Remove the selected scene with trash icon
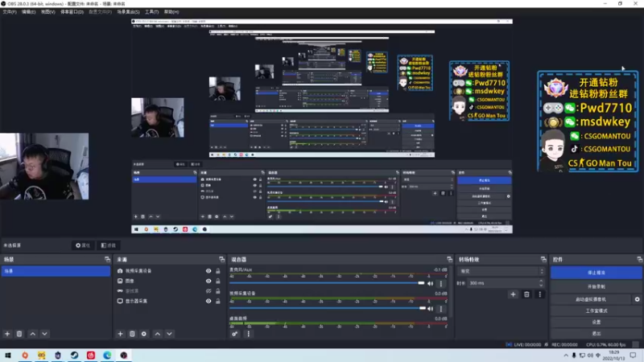 [x=19, y=334]
